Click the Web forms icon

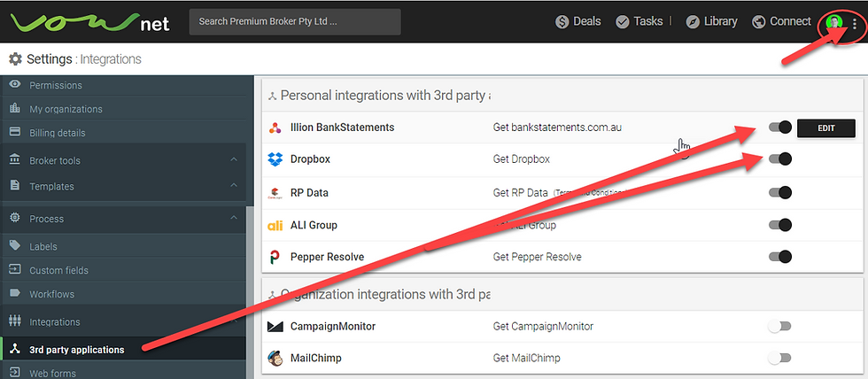15,373
